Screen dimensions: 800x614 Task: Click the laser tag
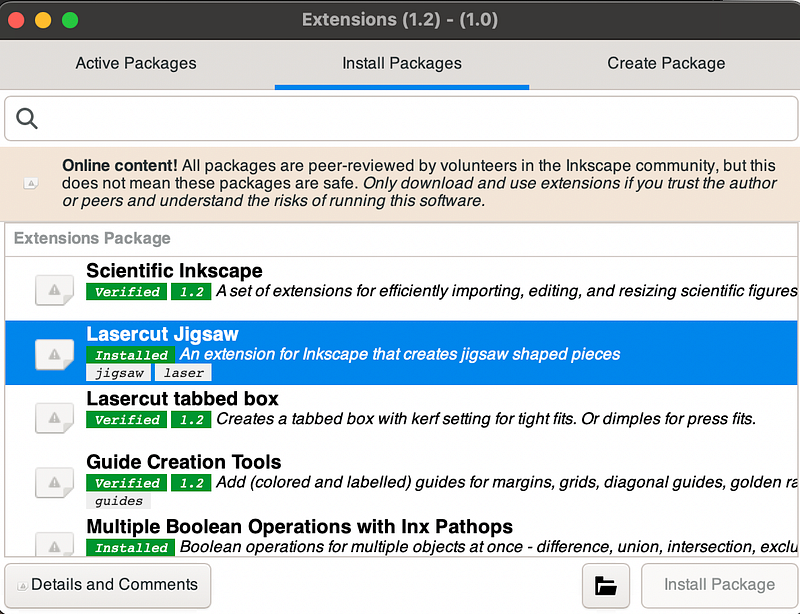click(x=183, y=373)
